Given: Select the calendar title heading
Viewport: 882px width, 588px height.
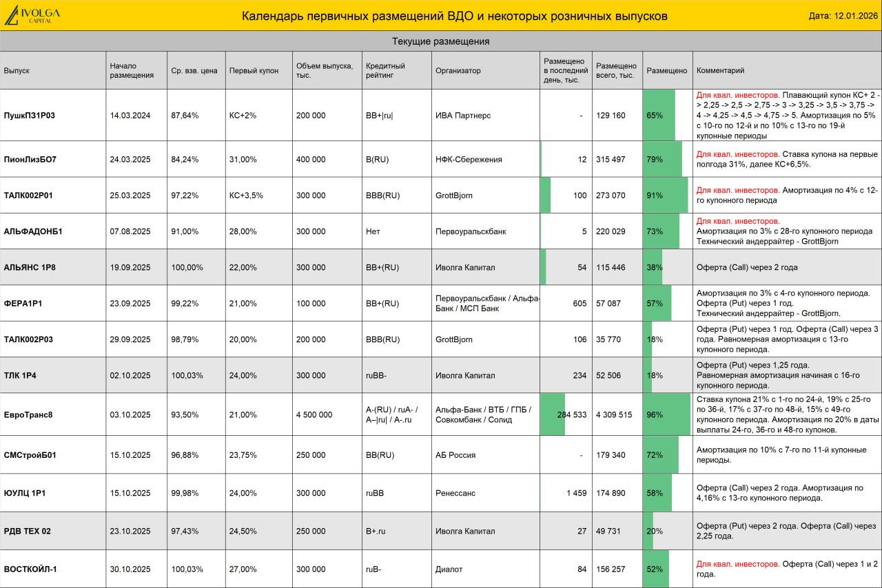Looking at the screenshot, I should pyautogui.click(x=455, y=16).
